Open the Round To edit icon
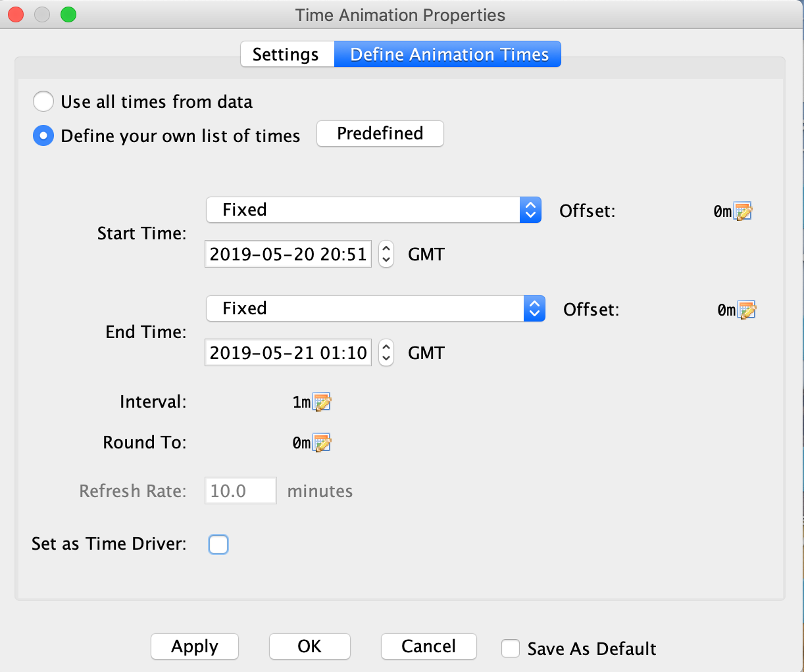The width and height of the screenshot is (804, 672). pos(322,443)
